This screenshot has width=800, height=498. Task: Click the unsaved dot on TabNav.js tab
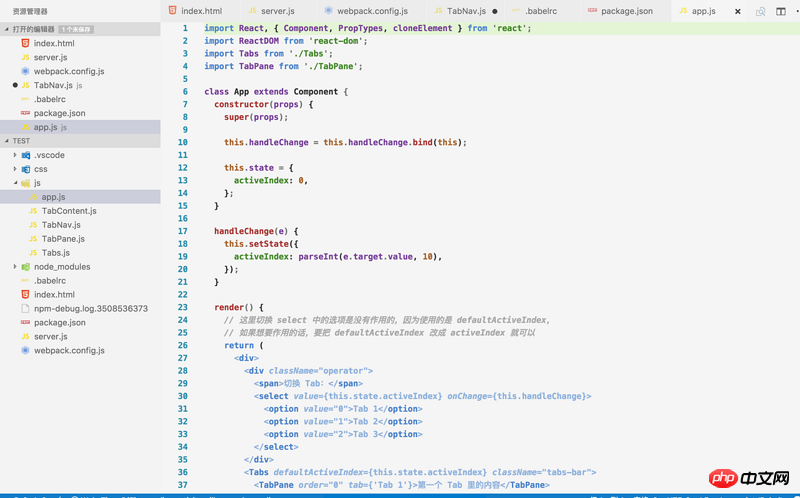click(495, 11)
